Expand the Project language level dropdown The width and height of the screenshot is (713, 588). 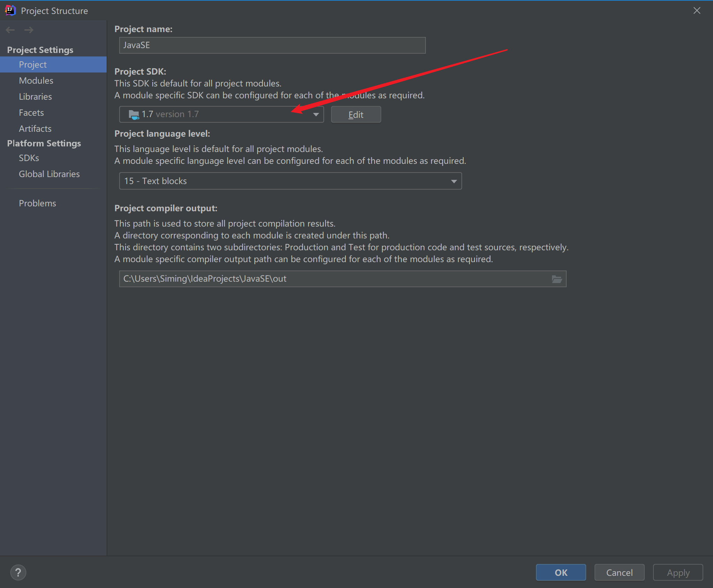(453, 181)
